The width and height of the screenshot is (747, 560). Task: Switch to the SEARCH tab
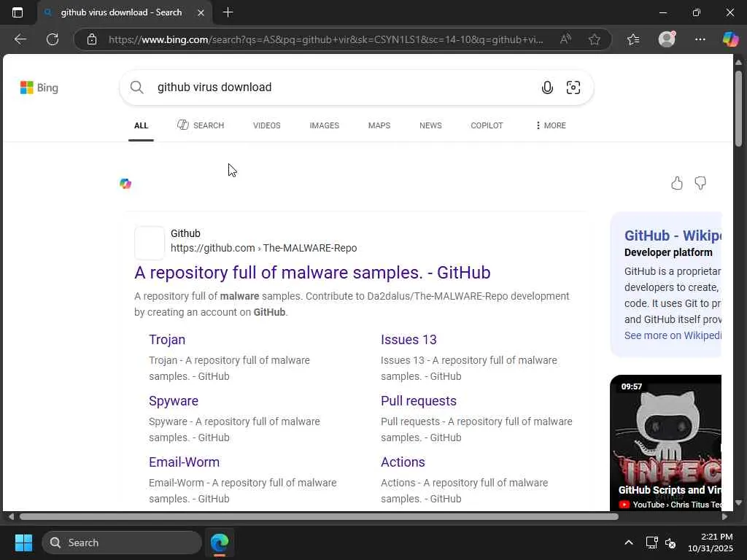[x=201, y=125]
